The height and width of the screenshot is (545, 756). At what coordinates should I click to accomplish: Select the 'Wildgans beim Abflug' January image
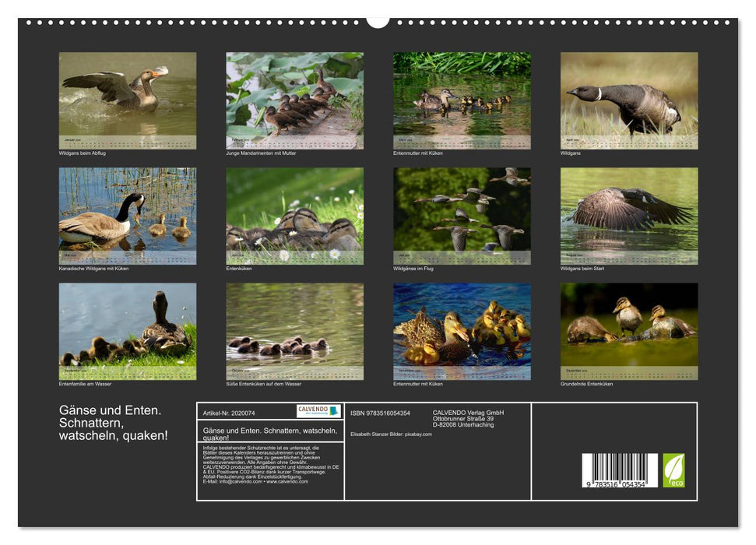coord(125,97)
